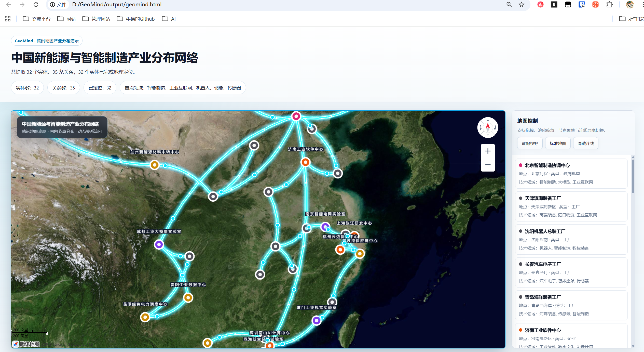Click the 适配视野 fit-view button
The width and height of the screenshot is (644, 352).
tap(530, 143)
